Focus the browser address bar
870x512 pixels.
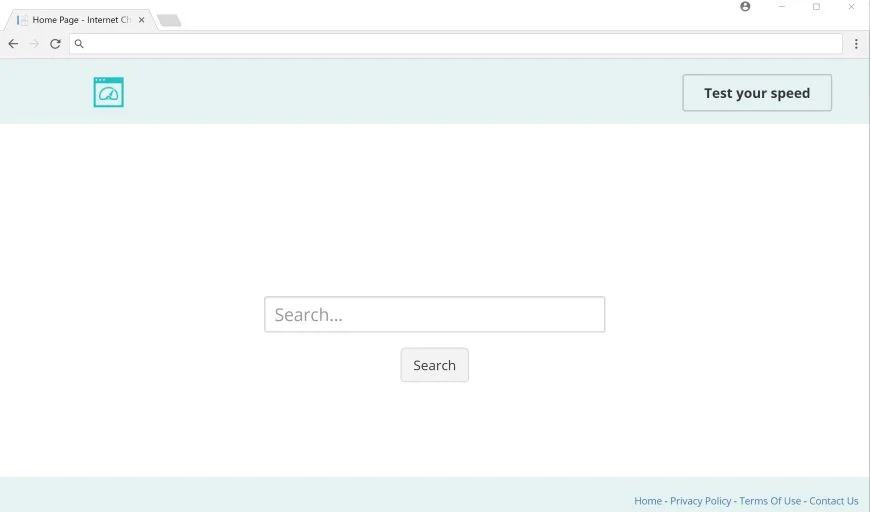(456, 44)
